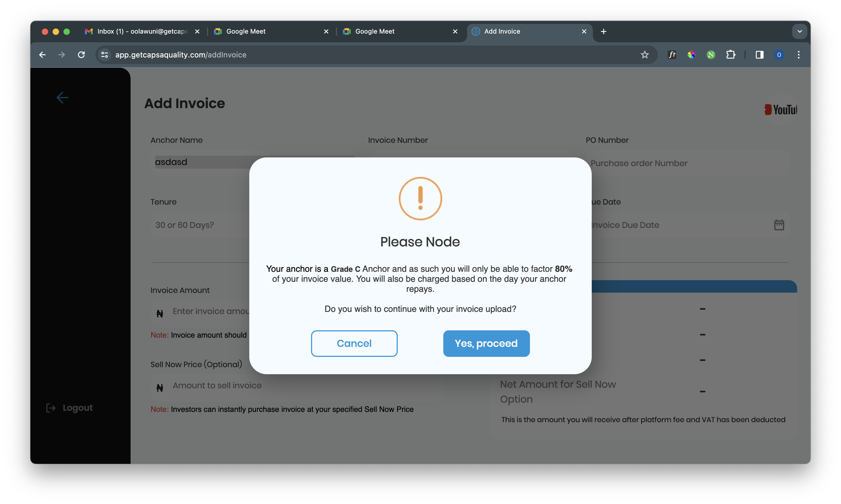Open the fx? extension icon
Screen dimensions: 841x504
click(x=672, y=55)
